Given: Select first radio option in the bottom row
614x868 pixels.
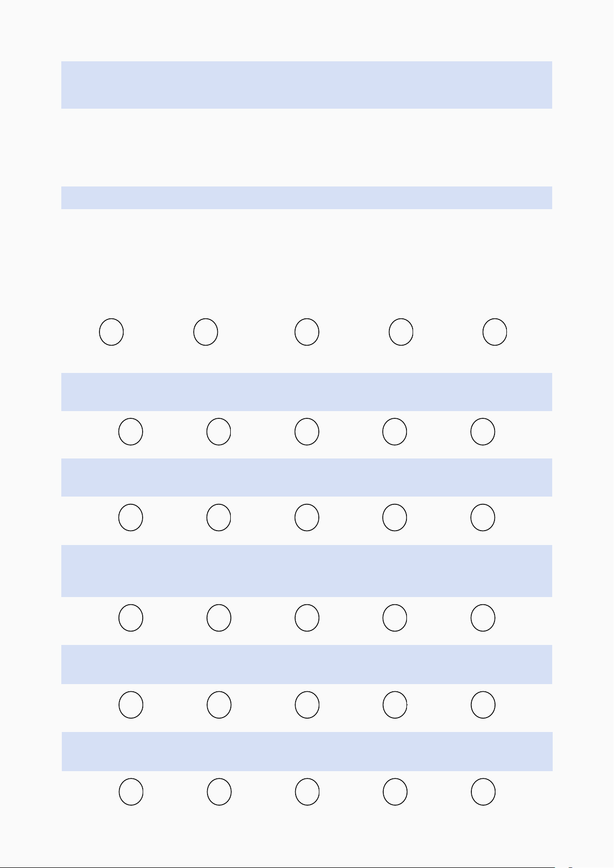Looking at the screenshot, I should coord(131,792).
